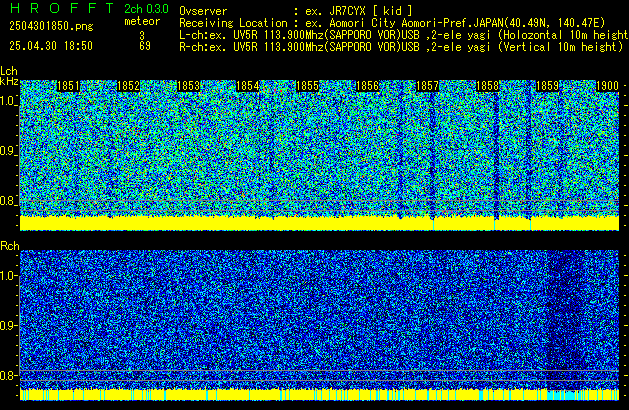Click the 1856 time marker
629x410 pixels.
pyautogui.click(x=367, y=86)
